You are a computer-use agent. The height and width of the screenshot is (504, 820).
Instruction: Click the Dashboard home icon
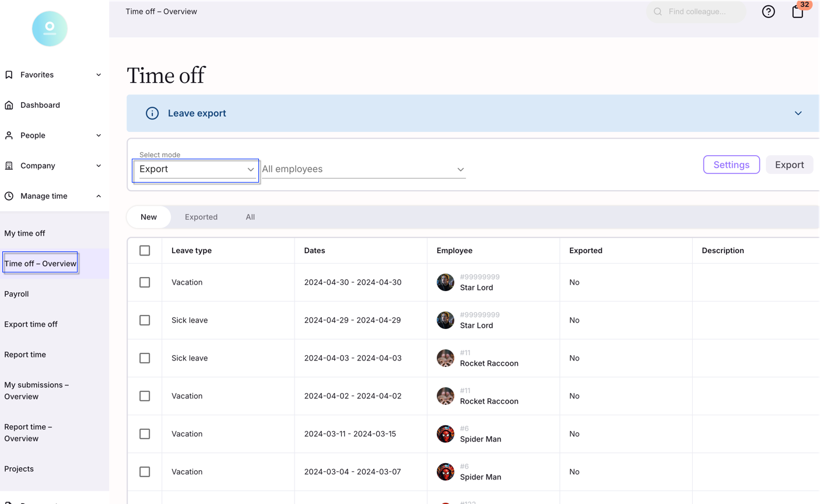(9, 105)
